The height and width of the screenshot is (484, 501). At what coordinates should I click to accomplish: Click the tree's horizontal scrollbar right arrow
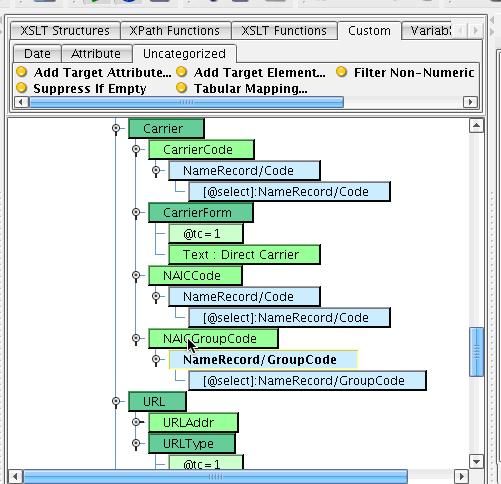[x=461, y=476]
